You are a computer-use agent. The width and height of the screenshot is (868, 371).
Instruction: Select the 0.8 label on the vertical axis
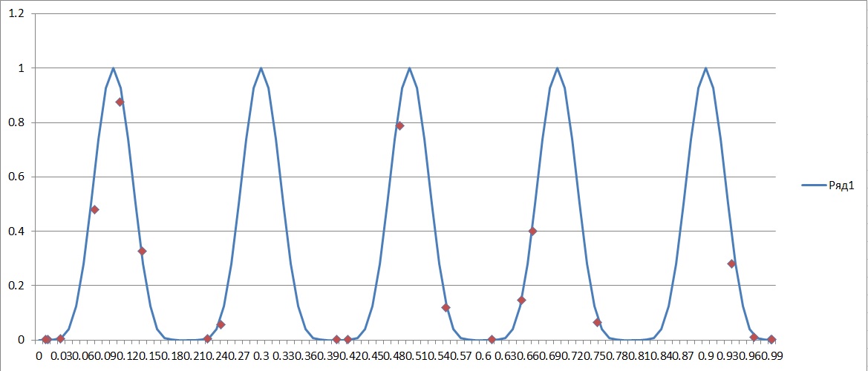click(16, 122)
